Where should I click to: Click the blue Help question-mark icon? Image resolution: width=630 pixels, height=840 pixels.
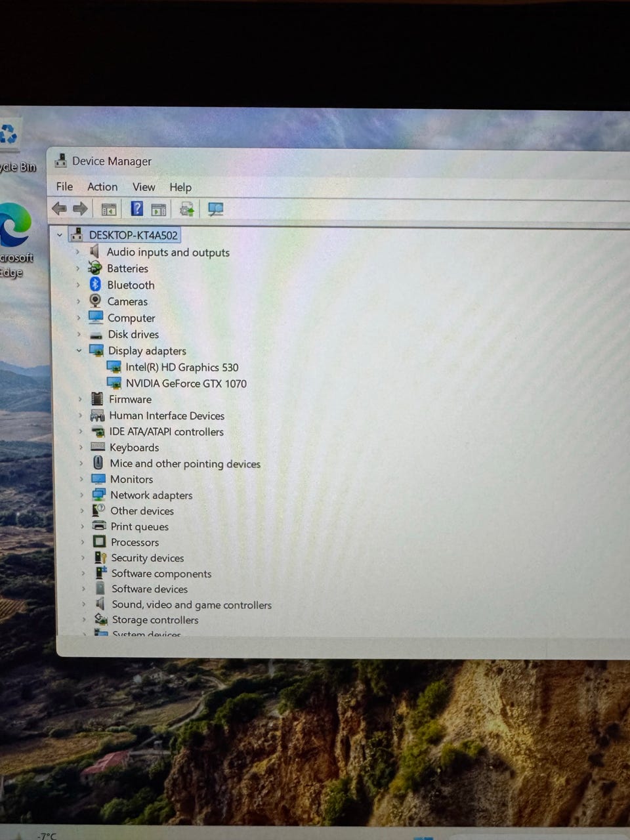136,209
